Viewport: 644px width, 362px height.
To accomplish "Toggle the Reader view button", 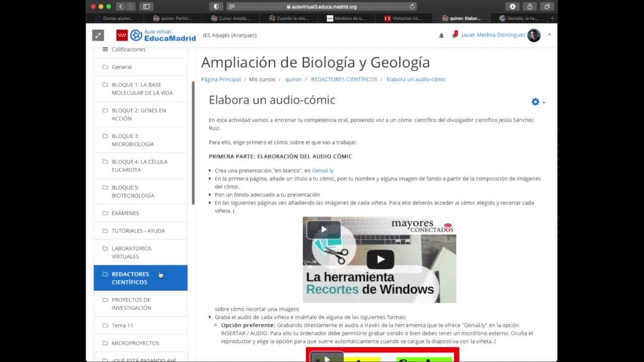I will tap(231, 7).
